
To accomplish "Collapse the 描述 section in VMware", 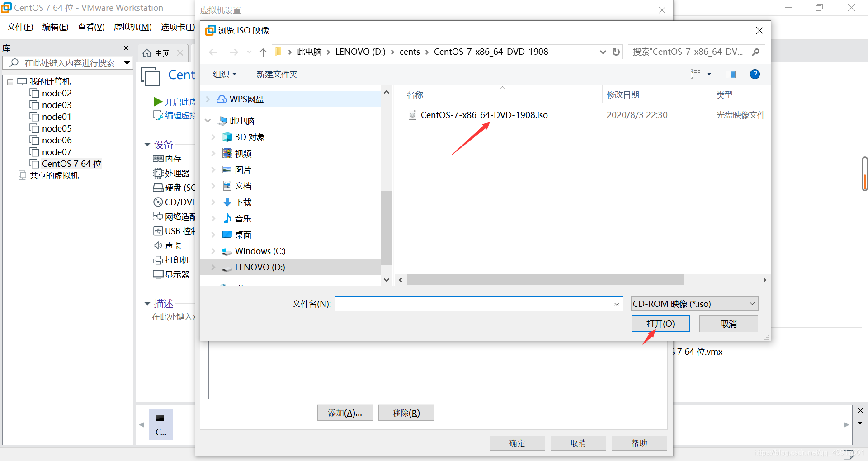I will coord(147,303).
